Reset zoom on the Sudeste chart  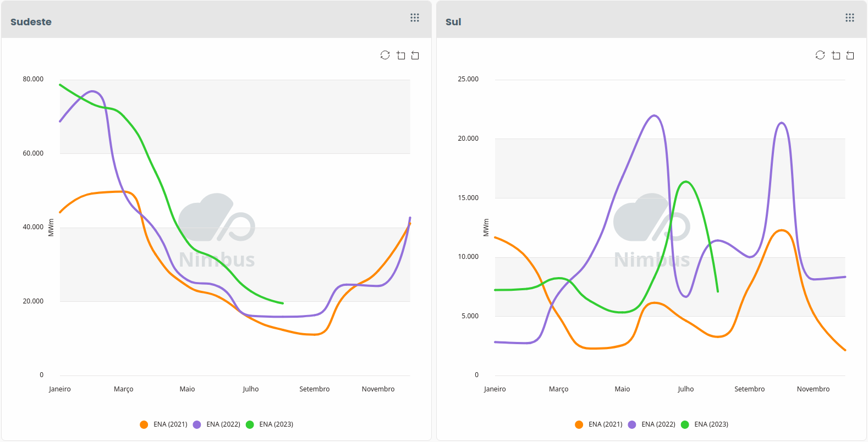point(415,55)
